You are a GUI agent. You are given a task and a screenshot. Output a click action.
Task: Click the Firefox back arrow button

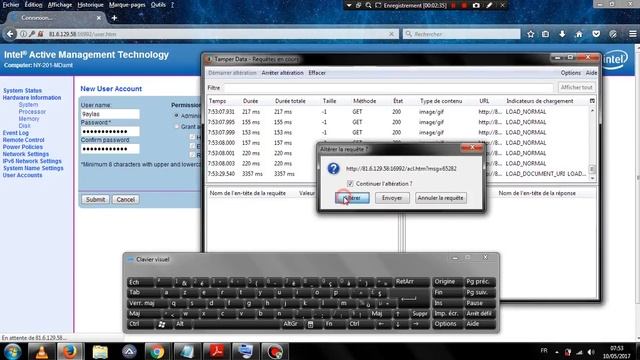(x=10, y=34)
